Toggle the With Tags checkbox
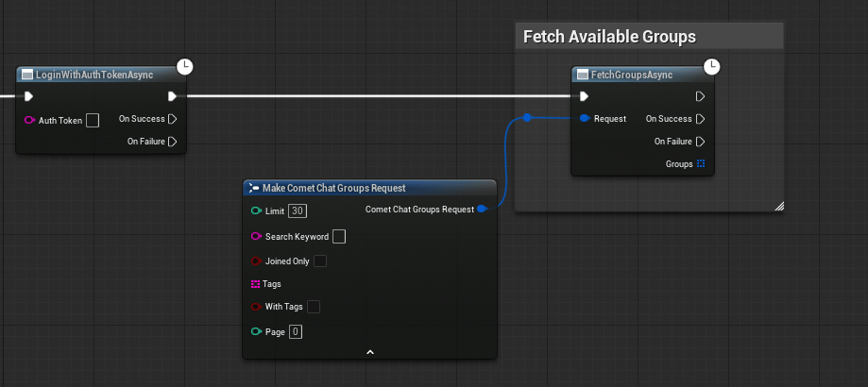 tap(314, 306)
